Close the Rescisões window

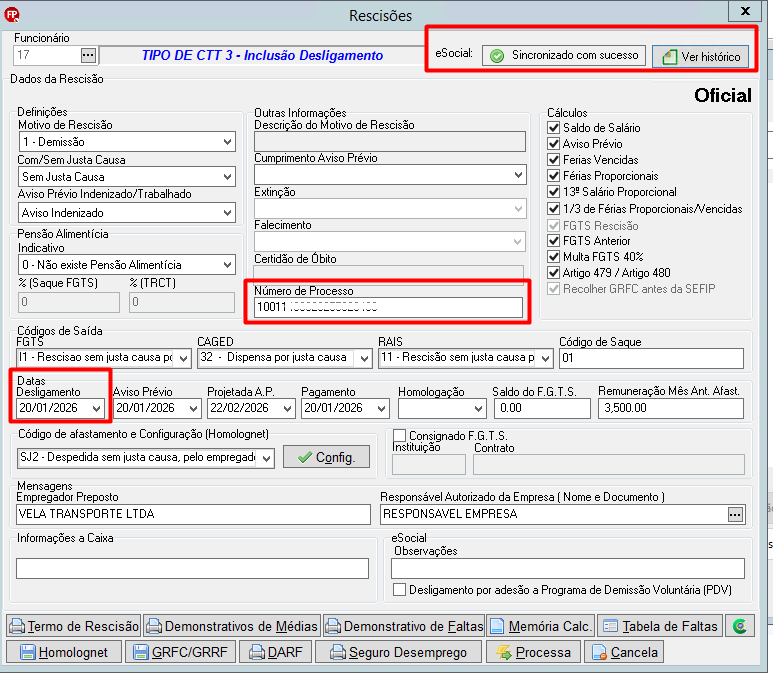pos(745,11)
